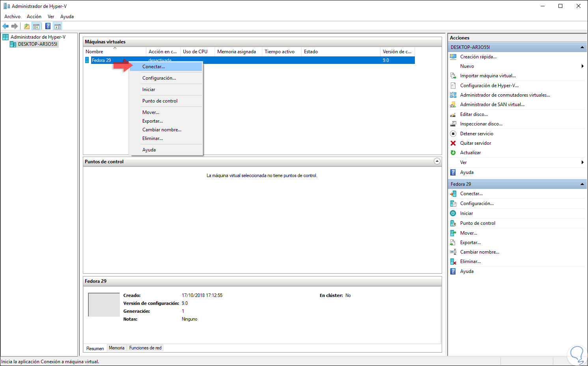Image resolution: width=588 pixels, height=366 pixels.
Task: Click Configuración icon in Fedora 29 actions
Action: tap(453, 204)
